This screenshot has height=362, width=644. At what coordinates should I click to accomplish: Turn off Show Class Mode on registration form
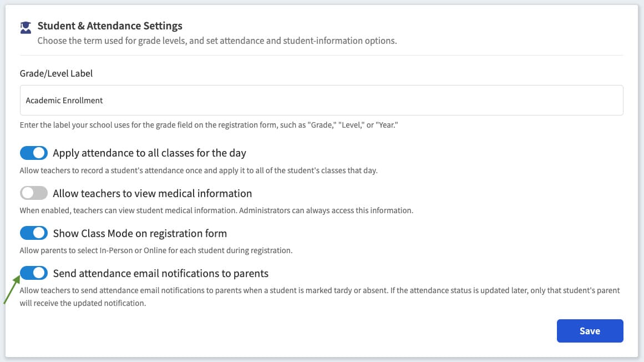pyautogui.click(x=34, y=233)
